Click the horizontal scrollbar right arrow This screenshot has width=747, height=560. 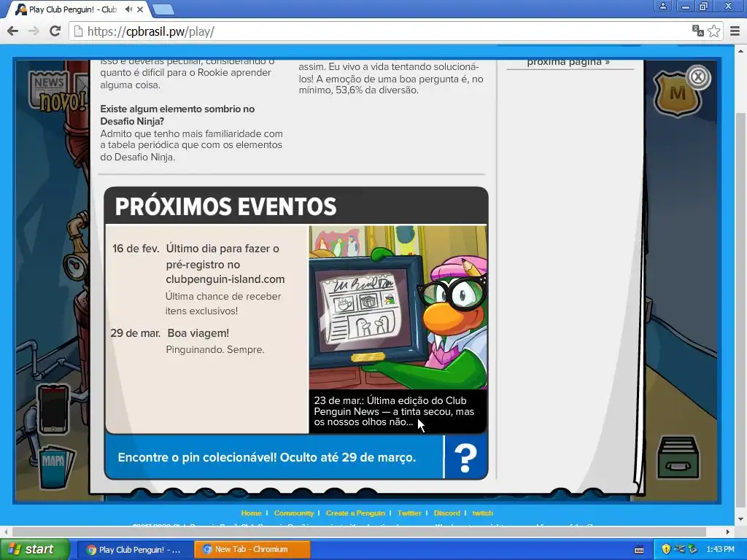pos(729,532)
